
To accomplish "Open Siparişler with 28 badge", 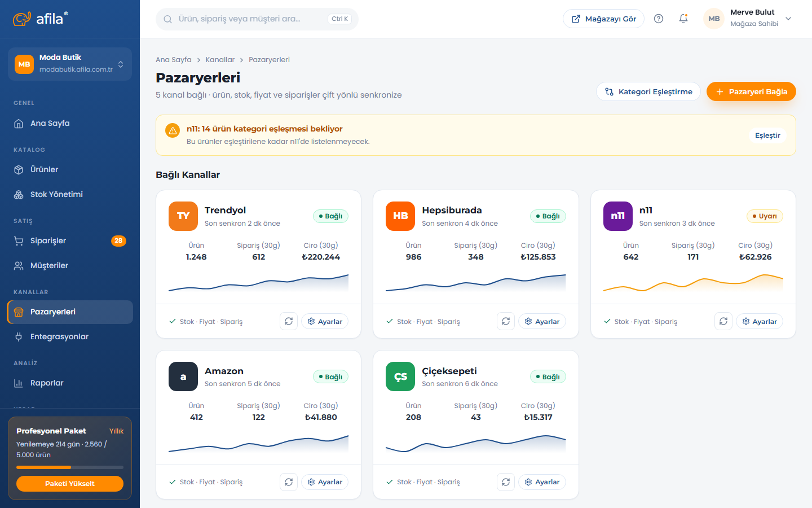I will tap(70, 241).
